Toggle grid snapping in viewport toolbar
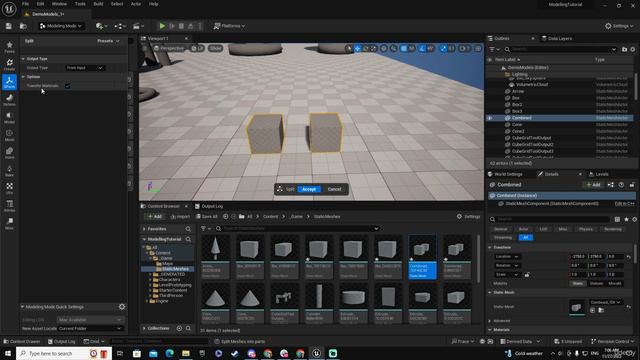 point(404,48)
